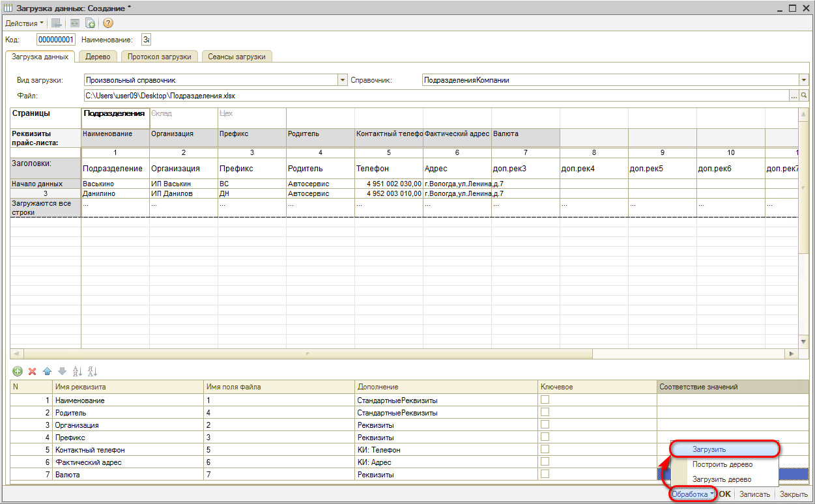Check the Ключевое box for Валюта
815x504 pixels.
click(x=545, y=474)
